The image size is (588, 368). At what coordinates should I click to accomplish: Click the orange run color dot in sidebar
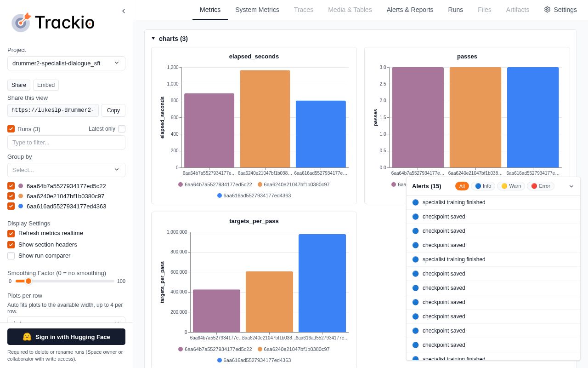(21, 196)
